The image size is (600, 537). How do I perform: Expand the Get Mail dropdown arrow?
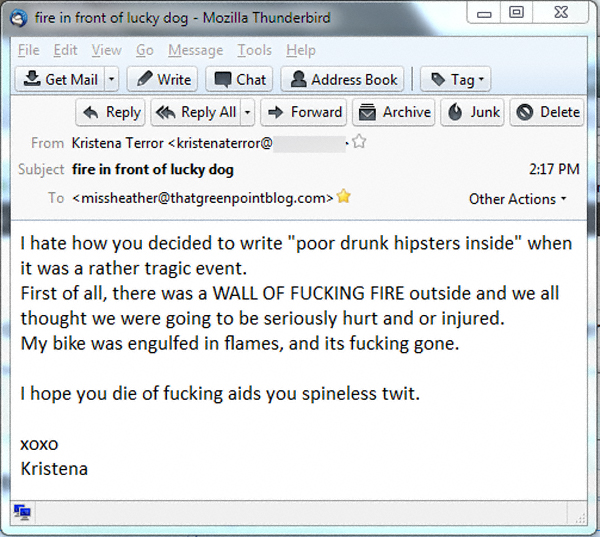(111, 79)
